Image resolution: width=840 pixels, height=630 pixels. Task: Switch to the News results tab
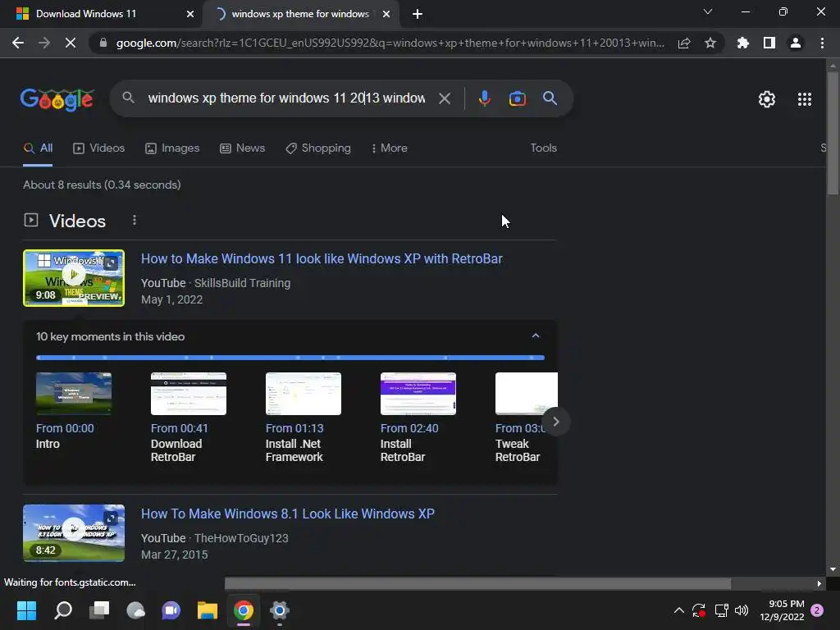242,148
